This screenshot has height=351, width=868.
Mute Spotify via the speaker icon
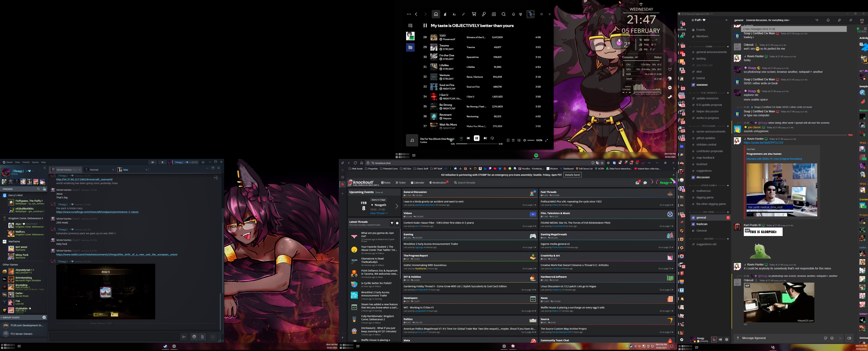[524, 140]
